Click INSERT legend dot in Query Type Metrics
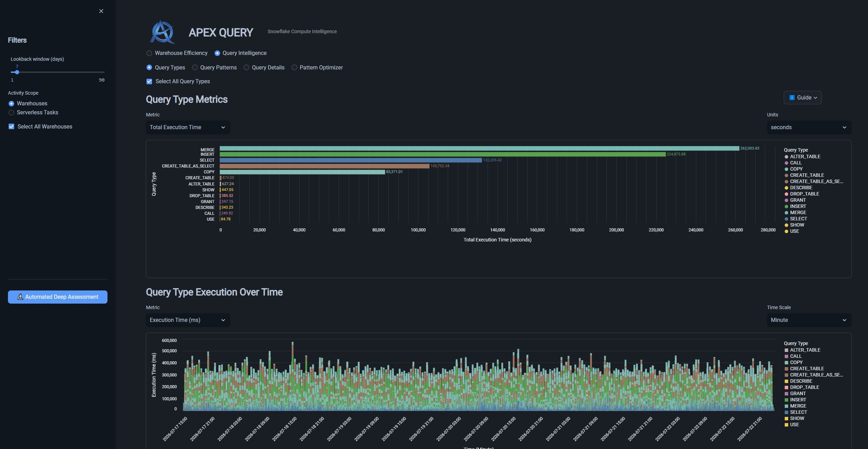The width and height of the screenshot is (868, 449). (x=786, y=207)
